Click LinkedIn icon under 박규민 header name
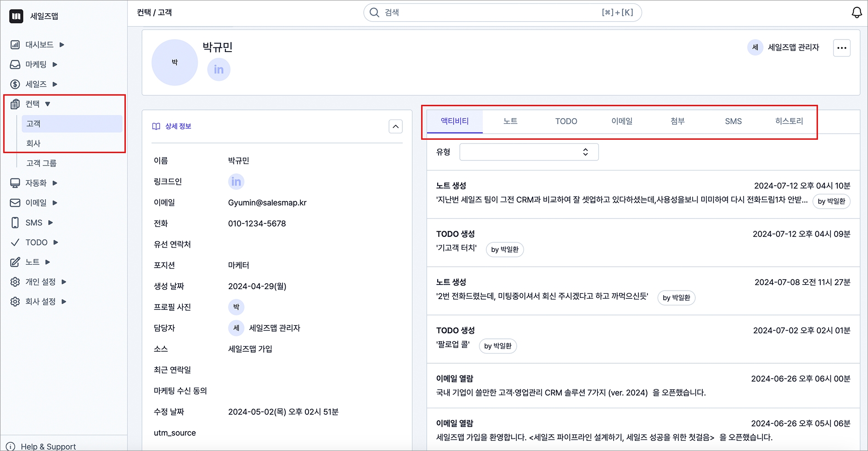The height and width of the screenshot is (451, 868). tap(219, 69)
